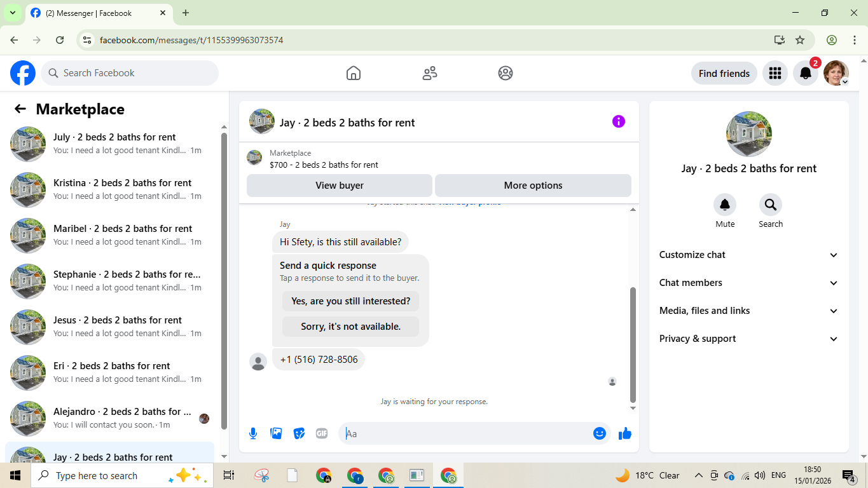
Task: Open the Facebook menu grid icon
Action: tap(775, 73)
